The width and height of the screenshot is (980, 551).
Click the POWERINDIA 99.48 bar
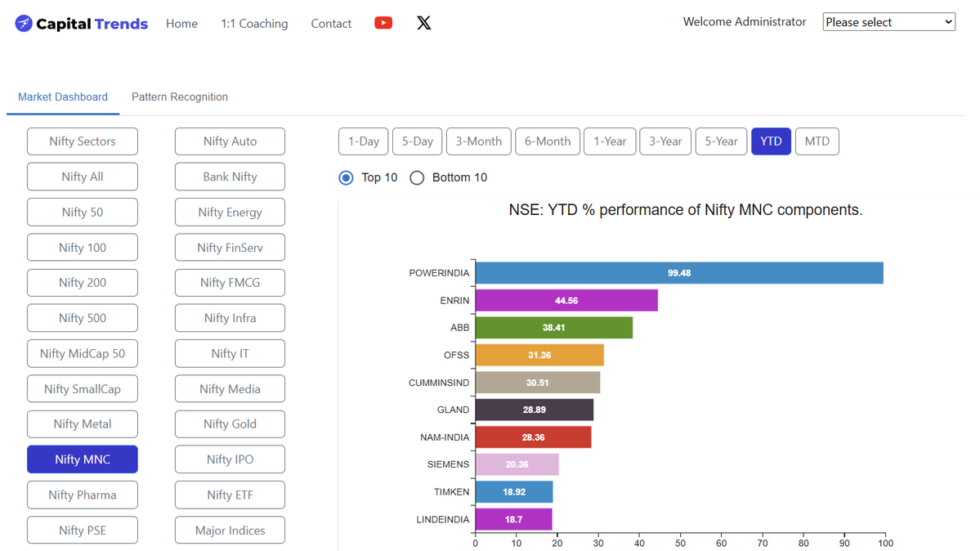[679, 273]
